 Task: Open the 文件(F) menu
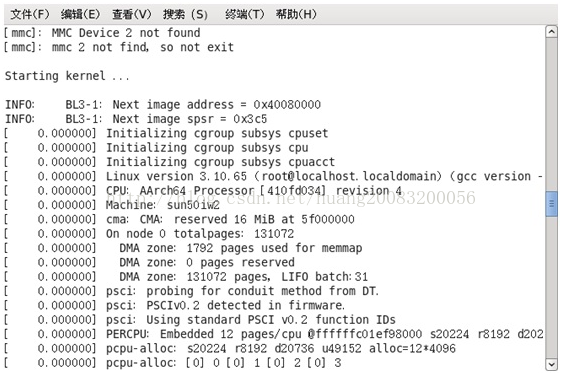[30, 14]
